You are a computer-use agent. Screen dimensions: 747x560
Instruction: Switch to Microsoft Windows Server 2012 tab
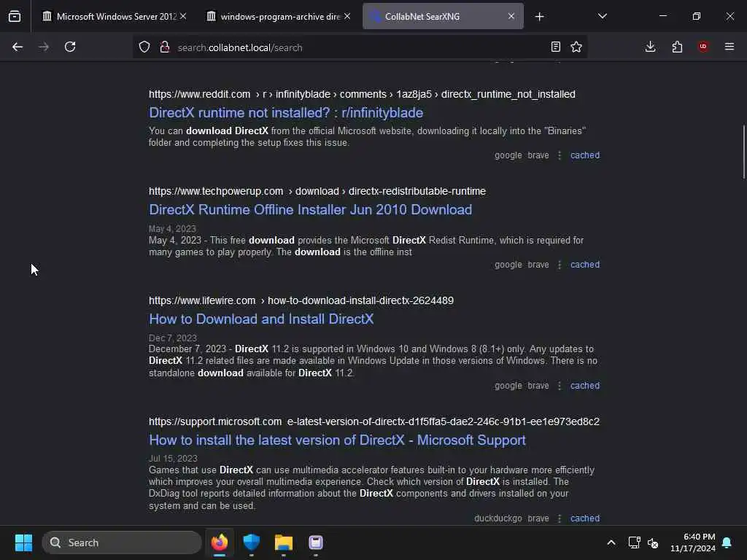tap(115, 16)
